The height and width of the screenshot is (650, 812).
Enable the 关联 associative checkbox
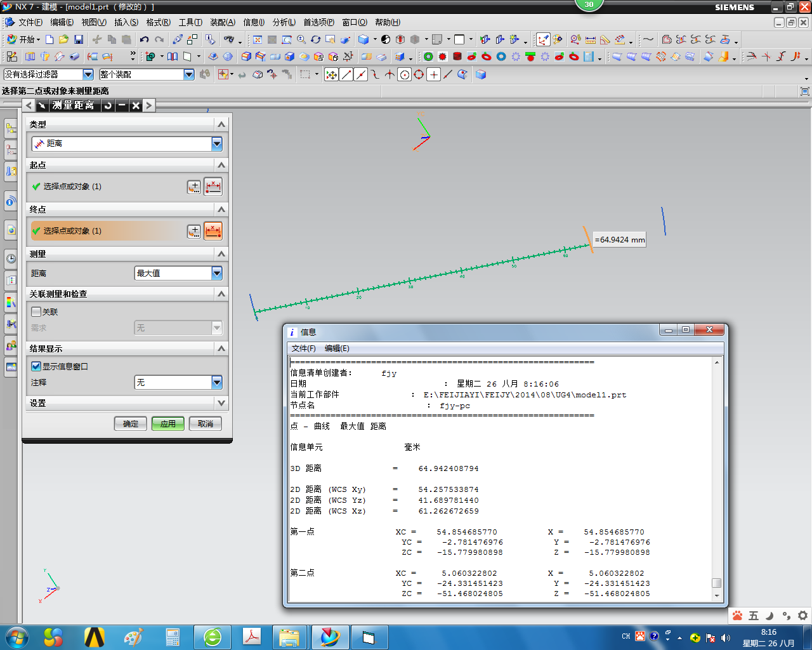(x=36, y=312)
